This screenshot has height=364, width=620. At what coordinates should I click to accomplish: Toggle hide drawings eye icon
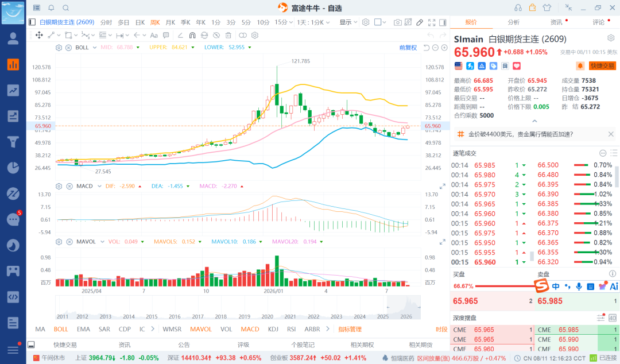[216, 35]
